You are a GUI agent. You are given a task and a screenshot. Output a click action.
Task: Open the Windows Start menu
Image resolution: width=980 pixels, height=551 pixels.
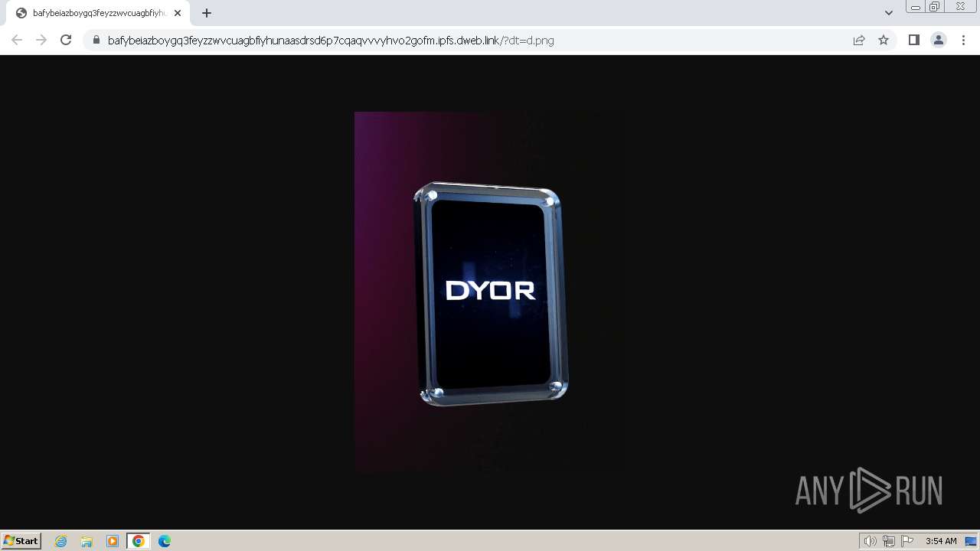click(x=21, y=541)
